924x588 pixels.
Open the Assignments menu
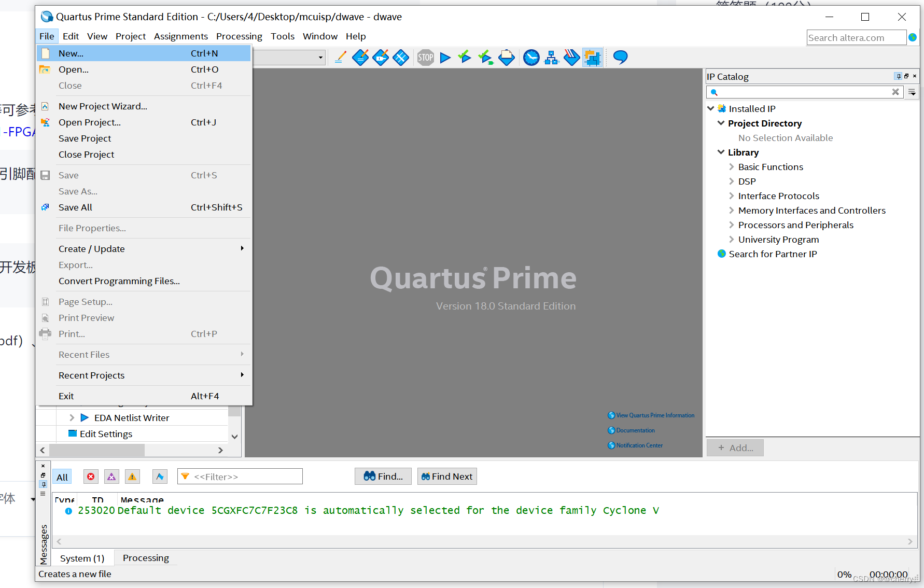[x=181, y=36]
